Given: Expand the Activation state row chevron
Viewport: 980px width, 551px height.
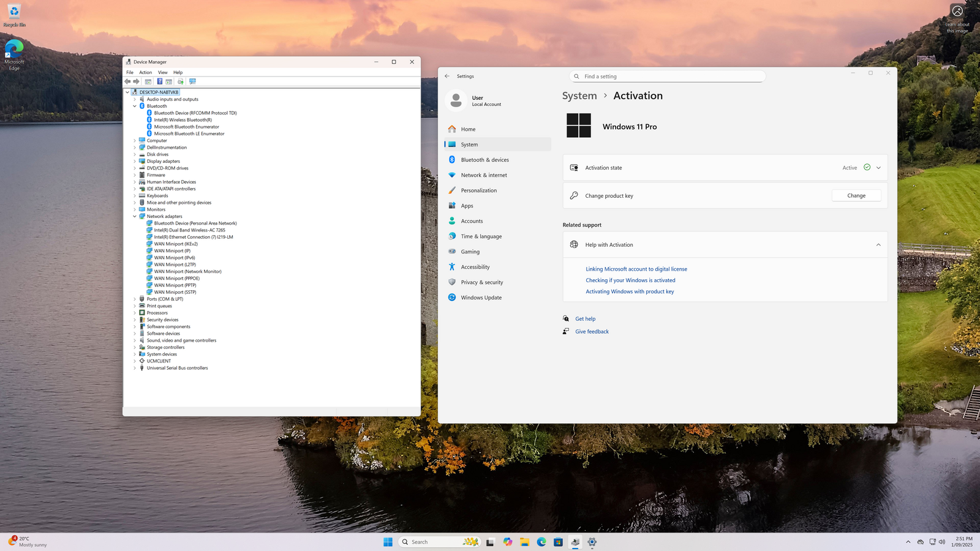Looking at the screenshot, I should (878, 168).
